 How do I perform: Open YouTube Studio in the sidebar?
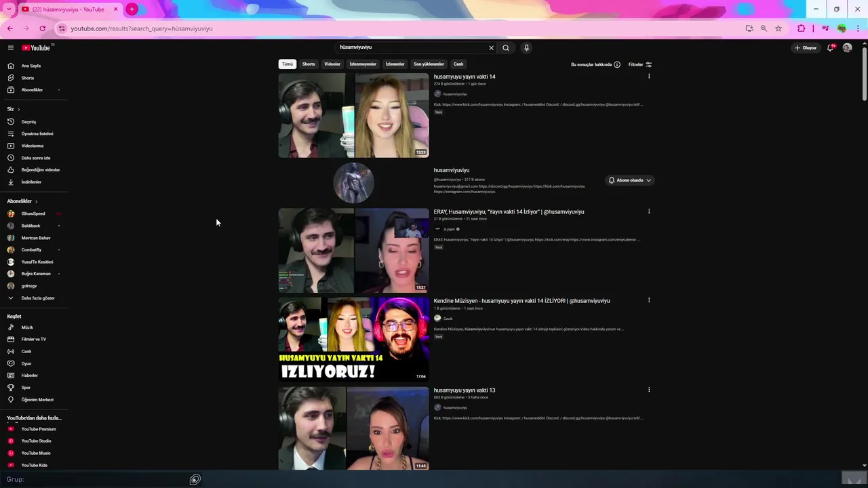(x=34, y=441)
